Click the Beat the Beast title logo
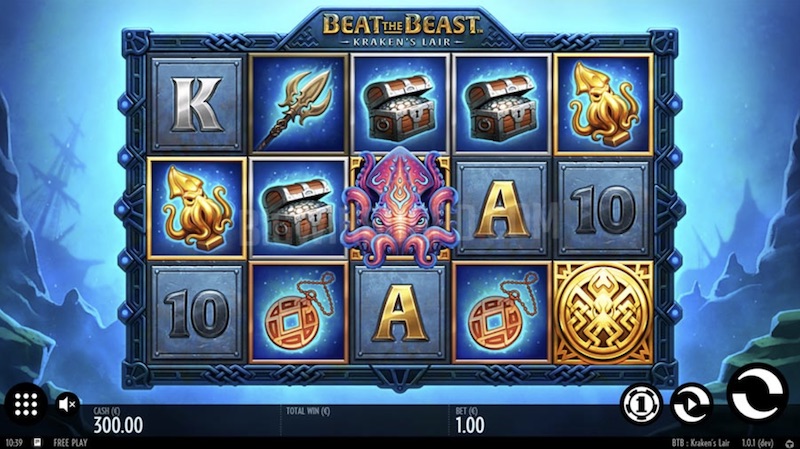 pos(401,29)
